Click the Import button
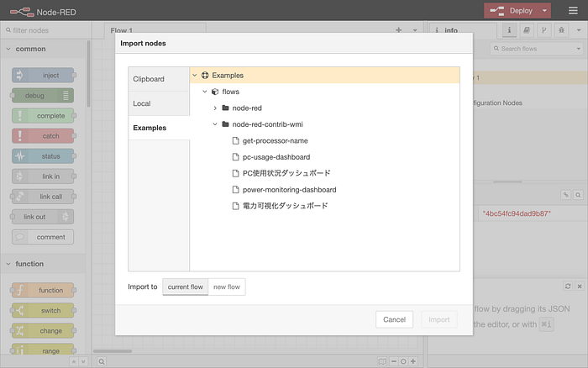588x368 pixels. (x=438, y=319)
